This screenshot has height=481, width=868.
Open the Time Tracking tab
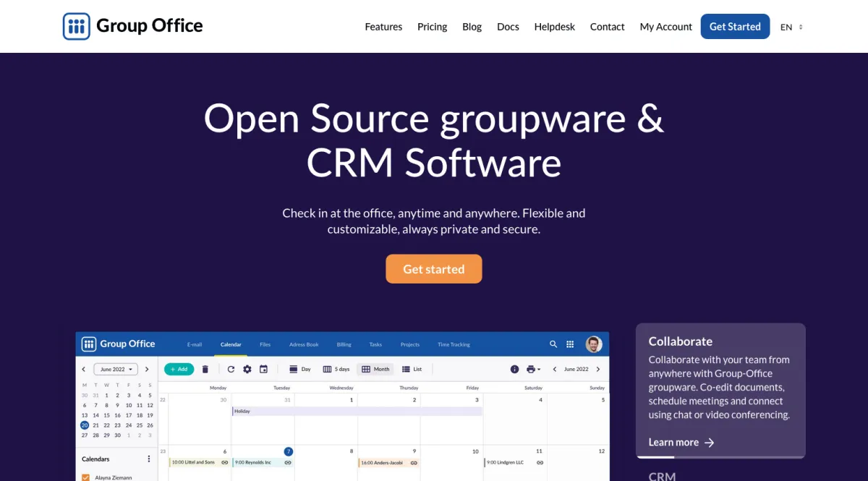[454, 344]
